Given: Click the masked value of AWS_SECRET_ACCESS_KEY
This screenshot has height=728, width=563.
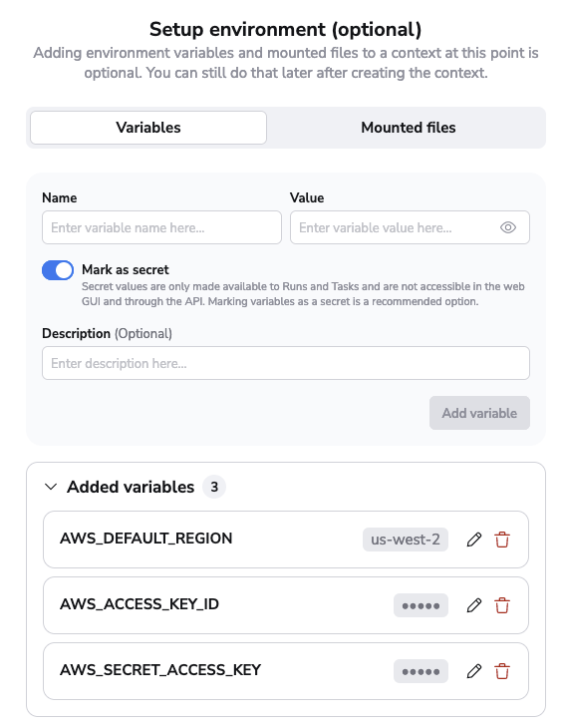Looking at the screenshot, I should point(421,671).
